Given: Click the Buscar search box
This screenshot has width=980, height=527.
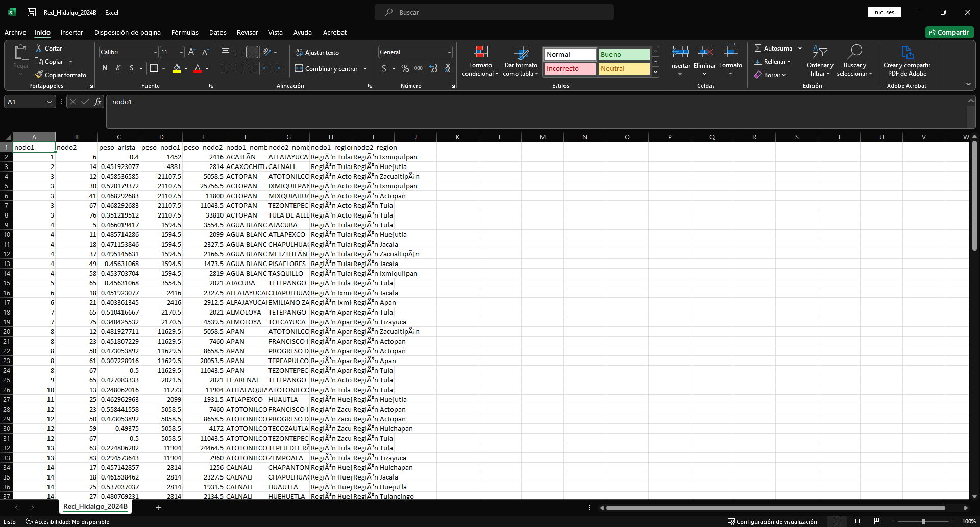Looking at the screenshot, I should point(494,12).
